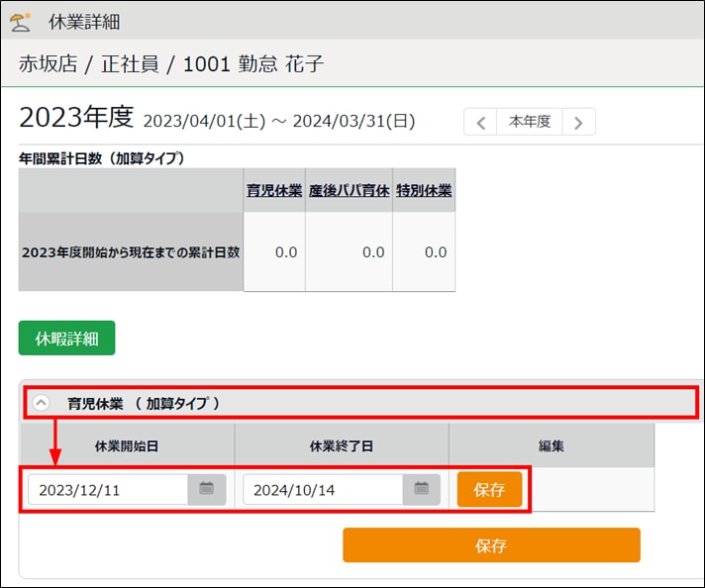Open the start date calendar picker
Screen dimensions: 705x588
tap(207, 489)
